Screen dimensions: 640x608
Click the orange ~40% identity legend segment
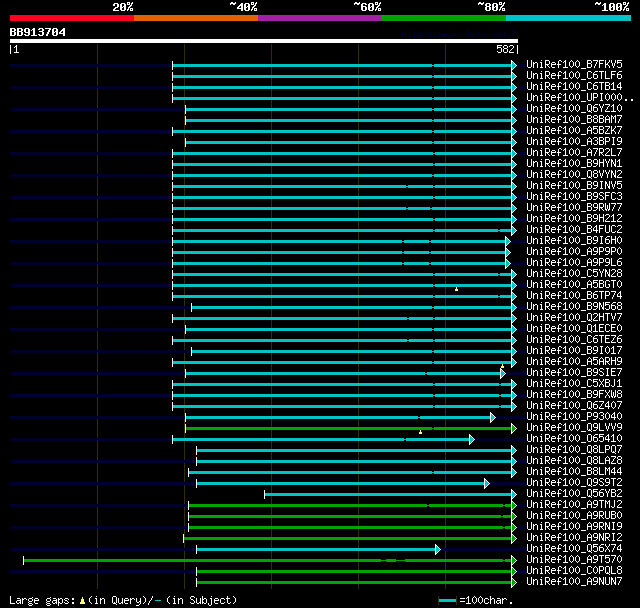point(196,18)
